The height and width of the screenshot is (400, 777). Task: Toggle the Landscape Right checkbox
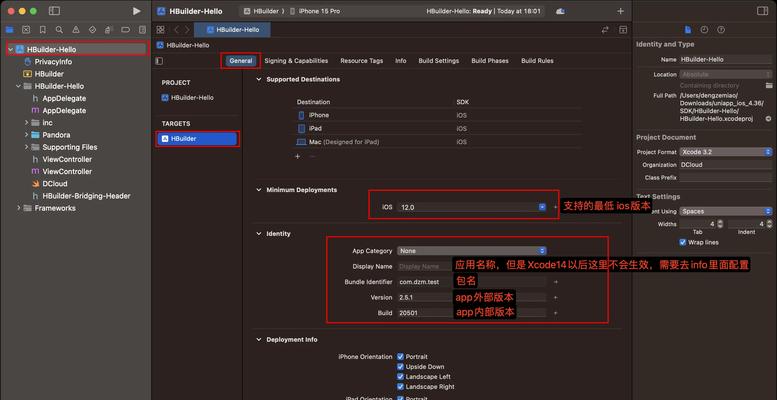coord(401,387)
